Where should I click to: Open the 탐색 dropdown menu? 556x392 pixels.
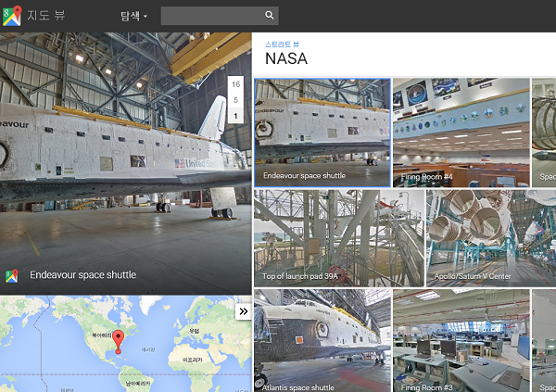(133, 16)
